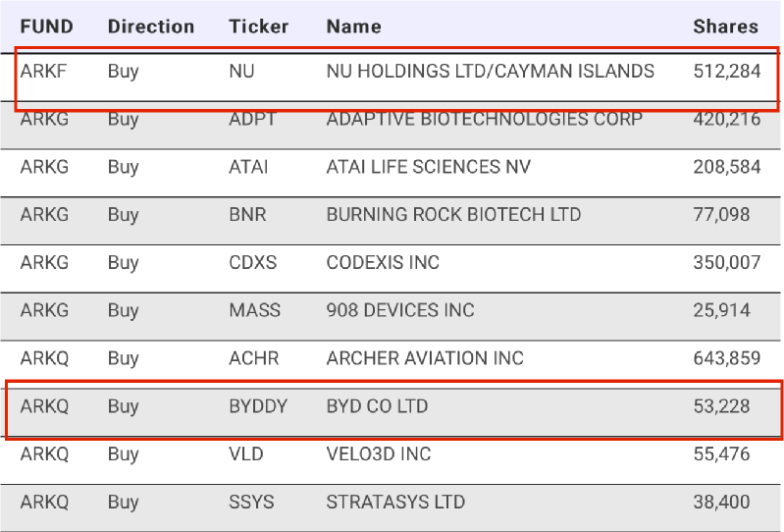784x532 pixels.
Task: Click ATAI LIFE SCIENCES NV name
Action: click(x=428, y=167)
